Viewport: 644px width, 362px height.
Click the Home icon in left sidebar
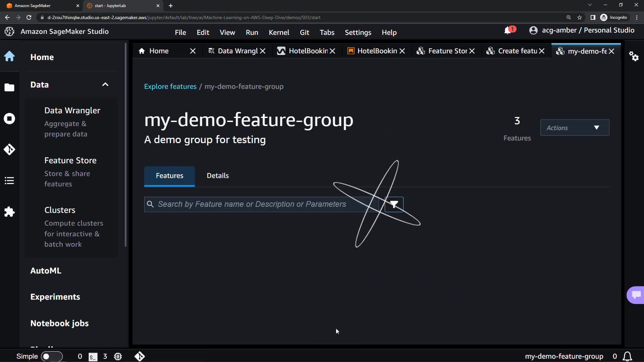coord(9,56)
